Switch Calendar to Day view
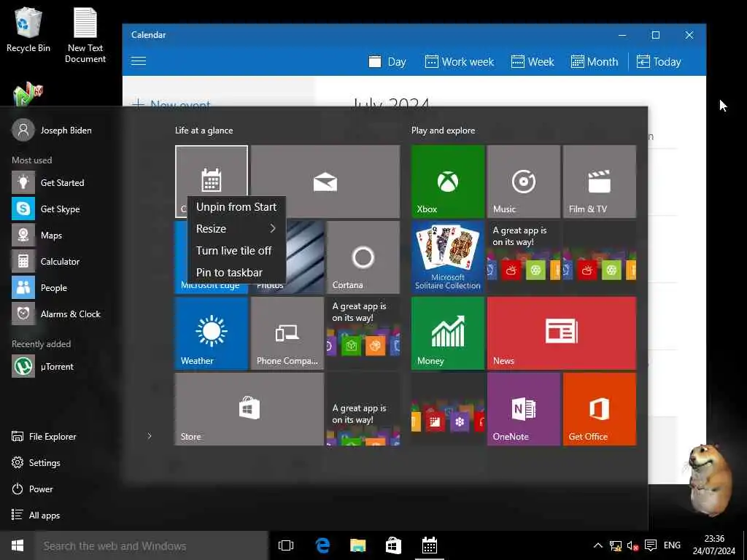This screenshot has width=747, height=560. point(387,62)
